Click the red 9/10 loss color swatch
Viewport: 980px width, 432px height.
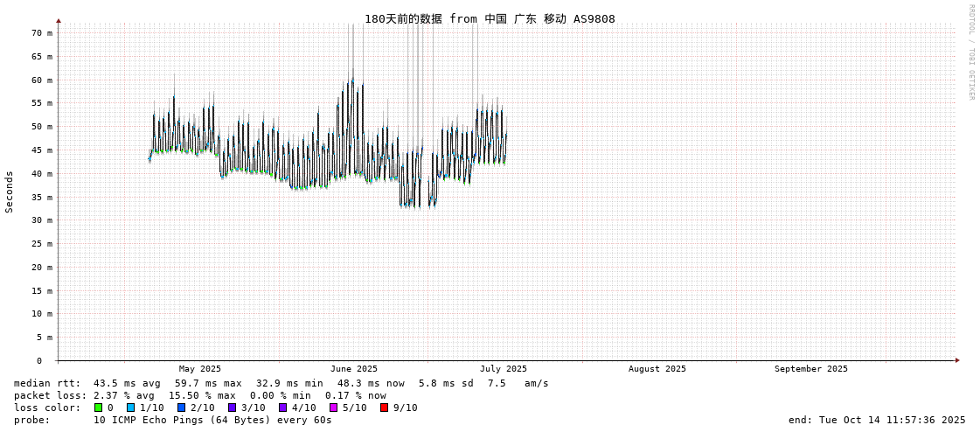coord(384,408)
